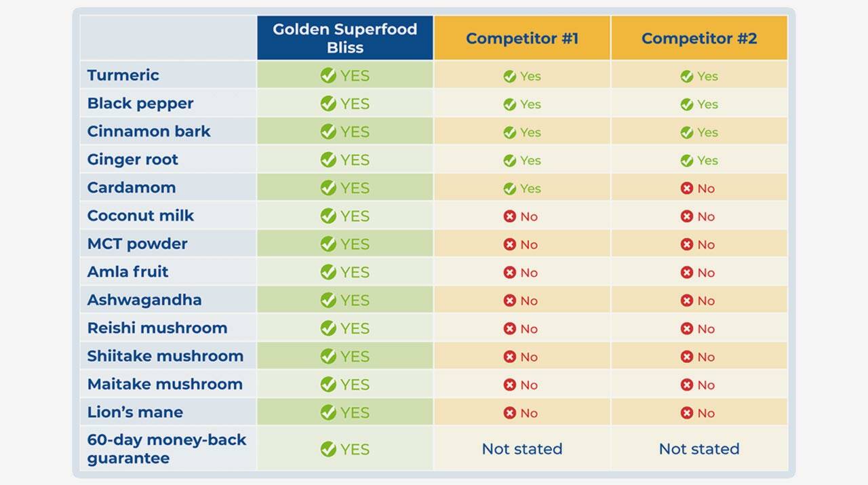Click Competitor #2 red X for Maitake mushroom
The height and width of the screenshot is (485, 868).
tap(687, 385)
